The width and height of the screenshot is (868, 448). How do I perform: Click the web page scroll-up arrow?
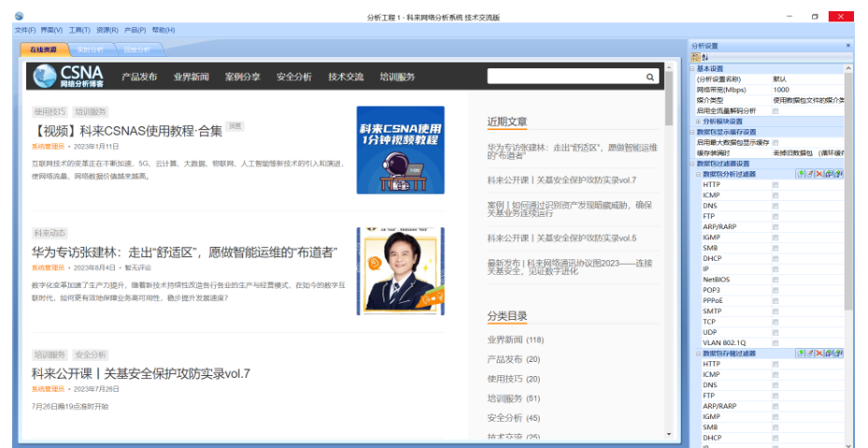pyautogui.click(x=669, y=67)
